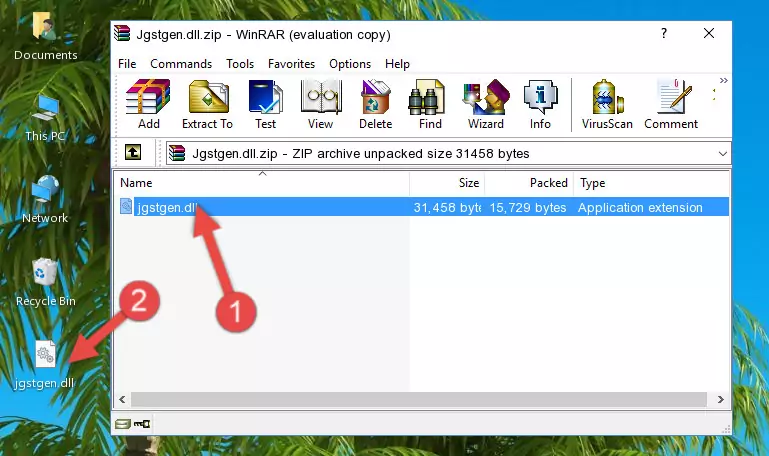Sort the list by Size column
Screen dimensions: 769x456
tap(447, 183)
